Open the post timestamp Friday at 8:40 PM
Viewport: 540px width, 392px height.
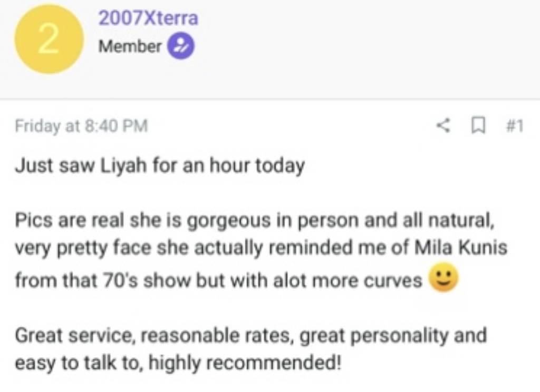point(81,126)
